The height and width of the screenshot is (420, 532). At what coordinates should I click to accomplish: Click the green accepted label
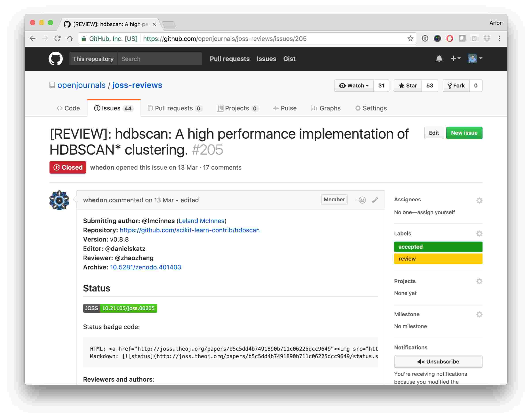pyautogui.click(x=438, y=247)
